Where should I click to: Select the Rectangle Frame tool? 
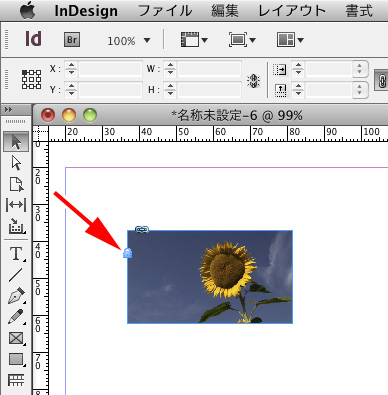click(x=16, y=338)
